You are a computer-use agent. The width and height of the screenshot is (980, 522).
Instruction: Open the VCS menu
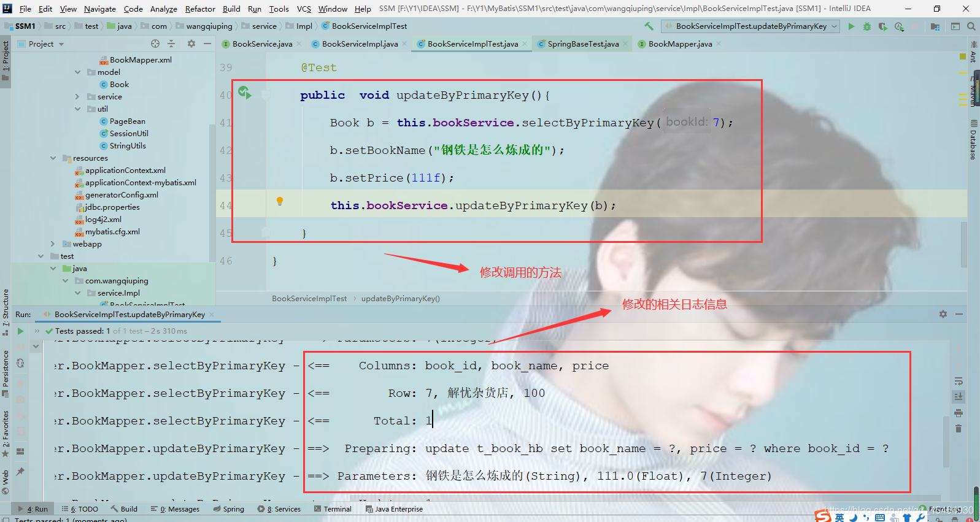click(x=304, y=9)
